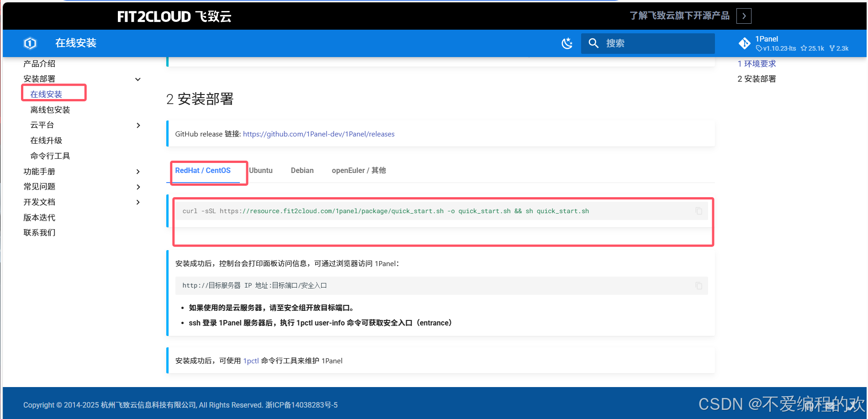
Task: Click the search magnifier icon
Action: click(593, 43)
